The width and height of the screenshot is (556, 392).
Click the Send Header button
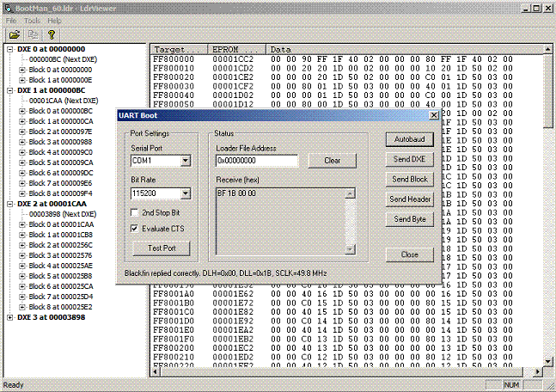(410, 199)
